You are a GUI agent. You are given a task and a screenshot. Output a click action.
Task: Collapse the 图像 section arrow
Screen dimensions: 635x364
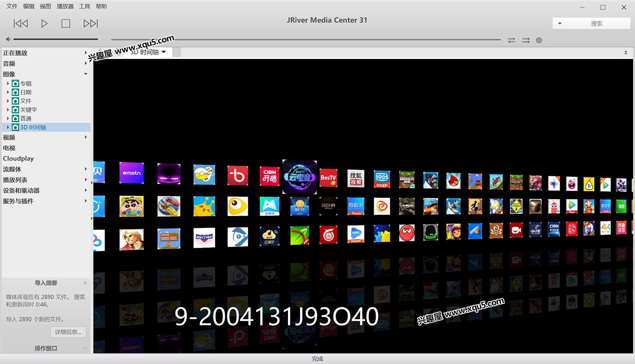86,74
